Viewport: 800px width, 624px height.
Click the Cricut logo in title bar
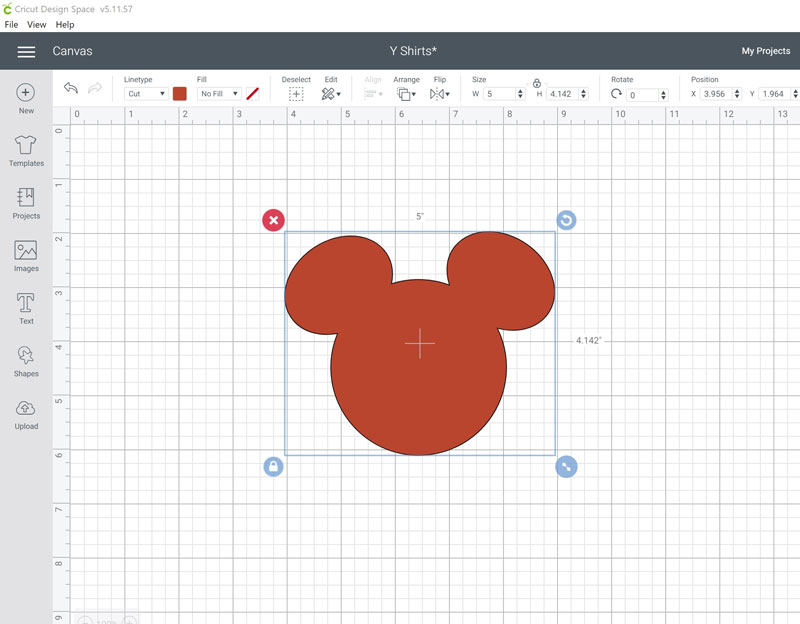click(x=7, y=9)
